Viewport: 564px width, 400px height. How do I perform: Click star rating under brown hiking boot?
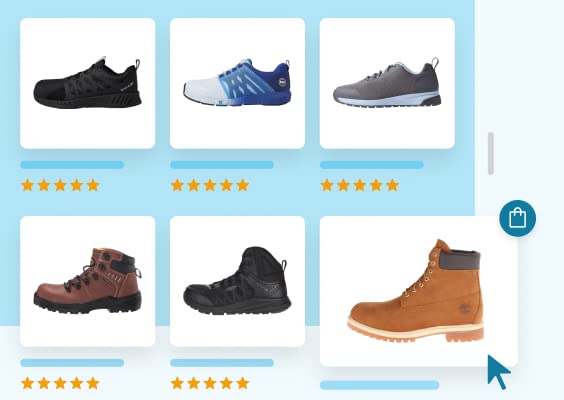pyautogui.click(x=60, y=383)
